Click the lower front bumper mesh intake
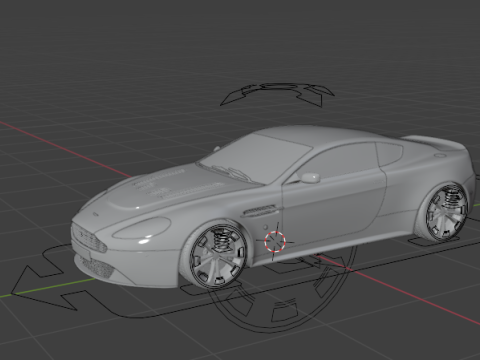 tap(97, 267)
